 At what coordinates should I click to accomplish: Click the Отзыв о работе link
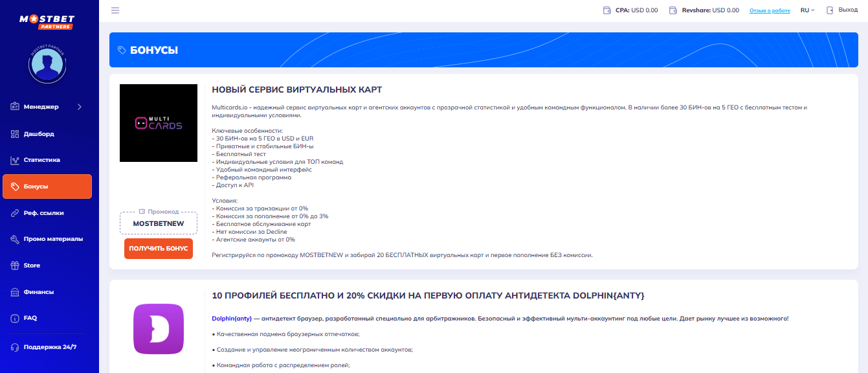point(770,11)
